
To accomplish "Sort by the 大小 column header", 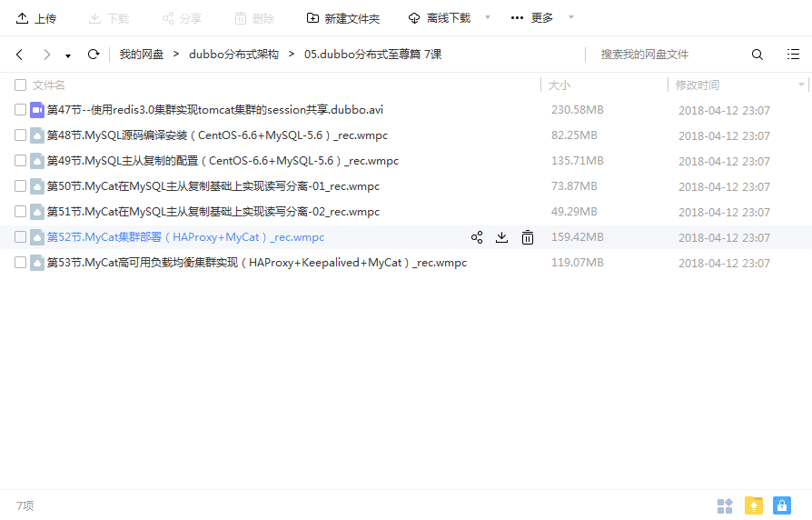I will (559, 85).
